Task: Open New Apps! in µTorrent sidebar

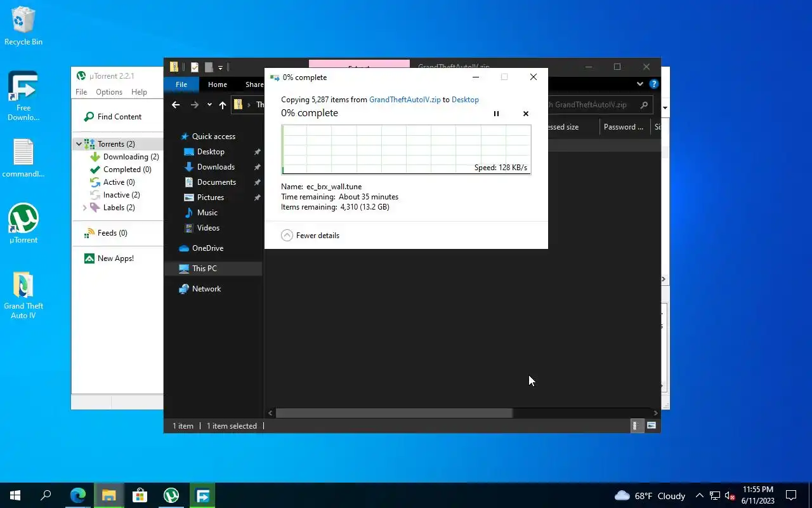Action: click(x=109, y=258)
